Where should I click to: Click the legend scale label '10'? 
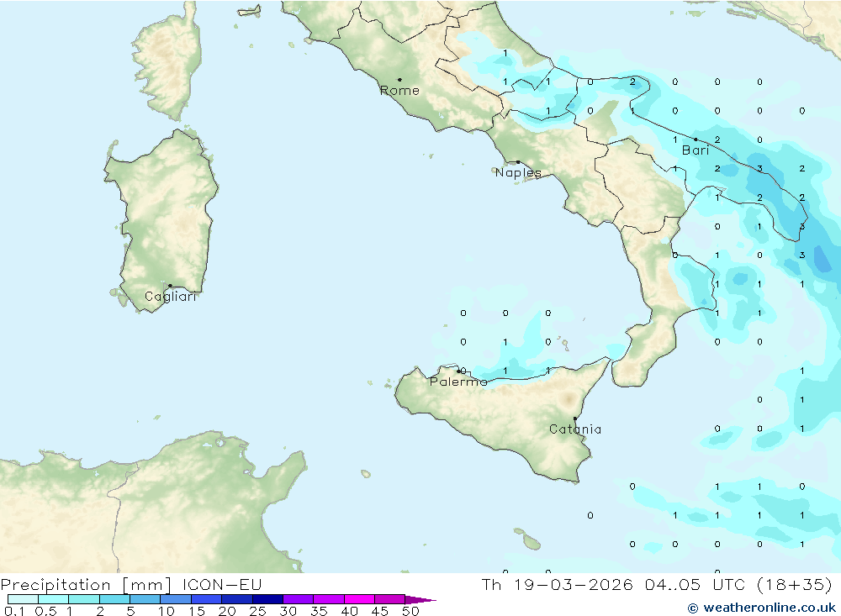[x=167, y=611]
